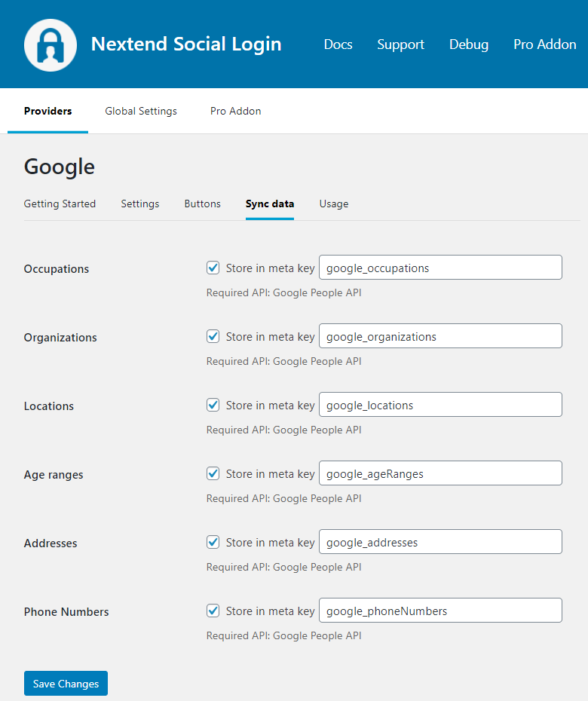Select the Pro Addon tab below header
Viewport: 588px width, 701px height.
click(235, 111)
